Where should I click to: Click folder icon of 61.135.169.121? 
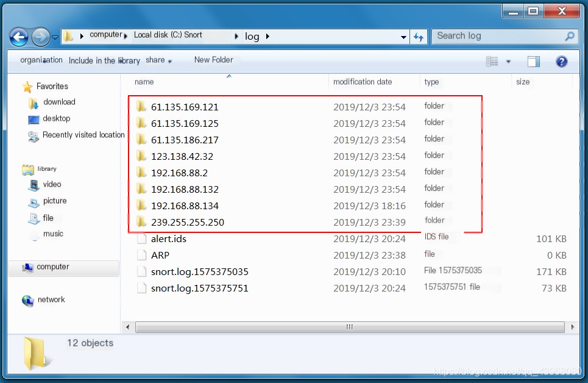(141, 107)
